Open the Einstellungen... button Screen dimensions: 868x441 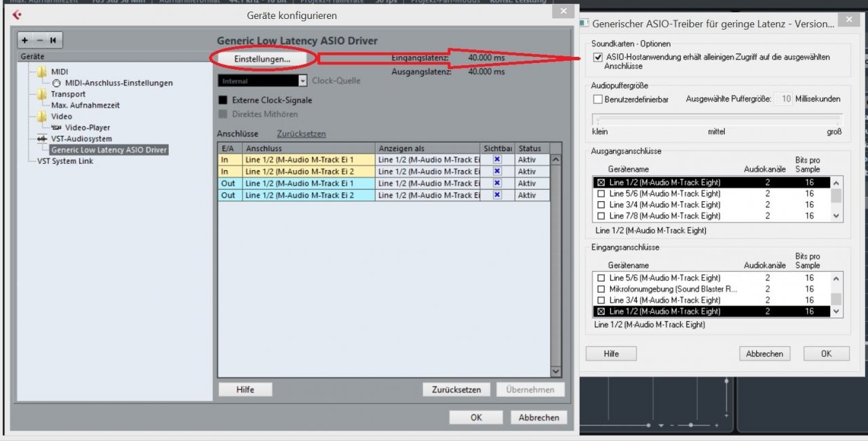[x=262, y=59]
